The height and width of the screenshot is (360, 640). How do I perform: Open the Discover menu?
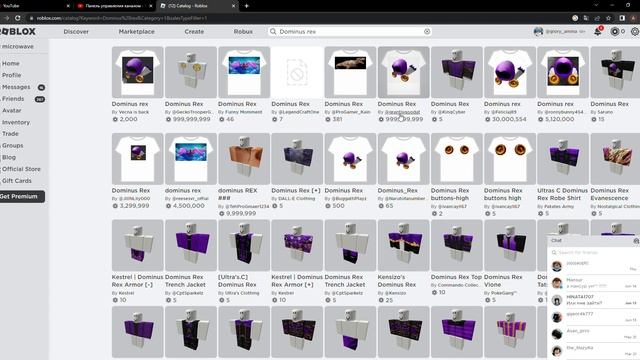click(x=76, y=31)
